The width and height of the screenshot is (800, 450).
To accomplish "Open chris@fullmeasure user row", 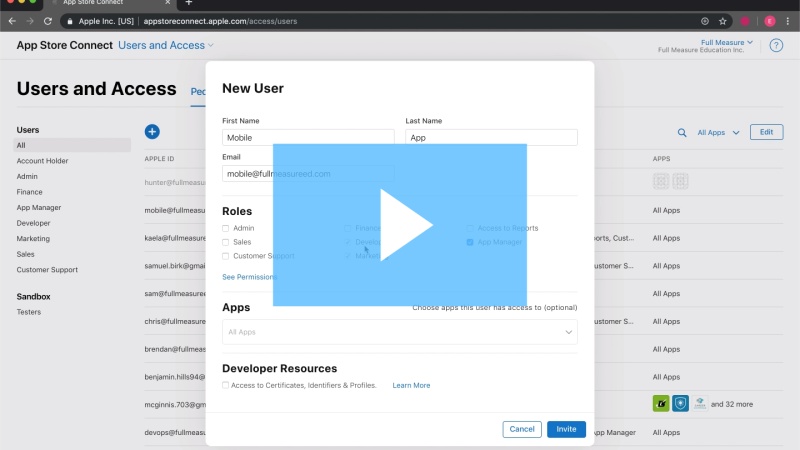I will [x=175, y=321].
